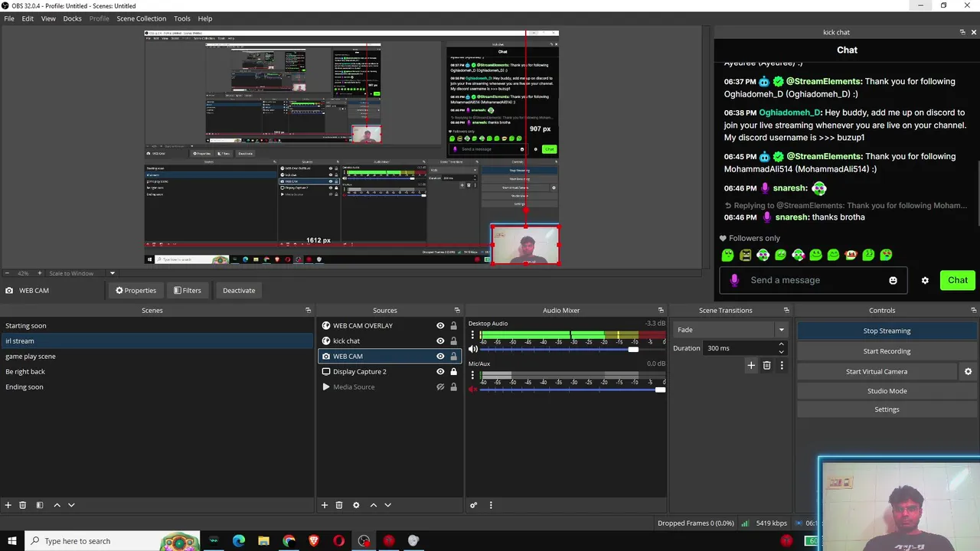Hide the WEB CAM OVERLAY source
Viewport: 980px width, 551px height.
pyautogui.click(x=440, y=325)
